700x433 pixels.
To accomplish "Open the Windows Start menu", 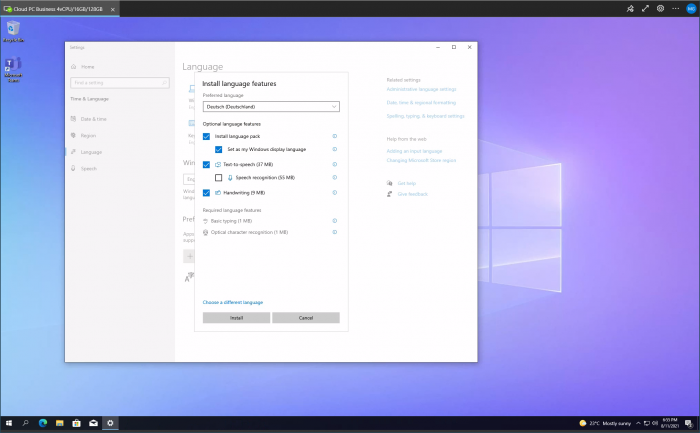I will pyautogui.click(x=8, y=423).
